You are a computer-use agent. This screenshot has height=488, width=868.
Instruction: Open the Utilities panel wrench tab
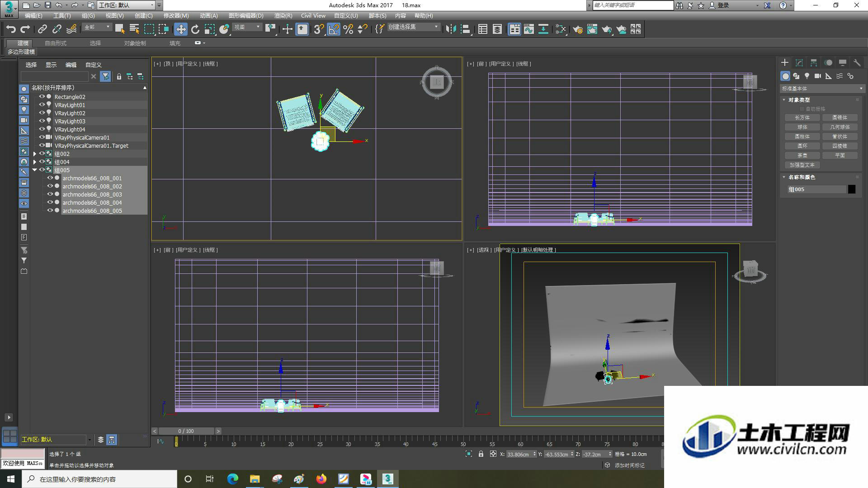click(857, 63)
